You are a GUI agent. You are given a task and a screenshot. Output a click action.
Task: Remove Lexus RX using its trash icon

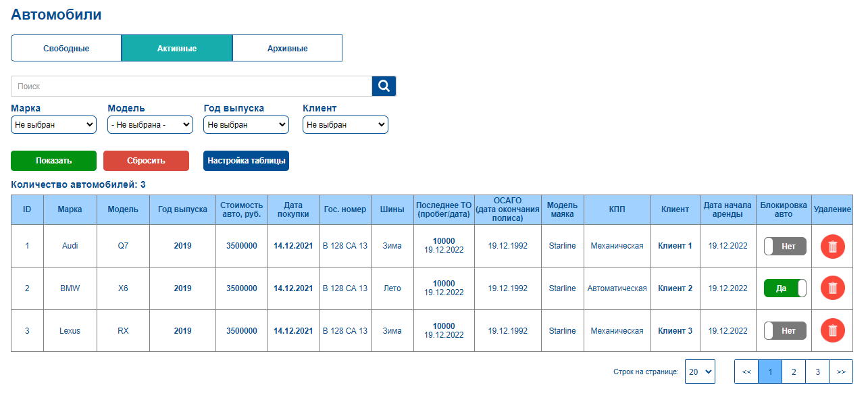pos(832,330)
